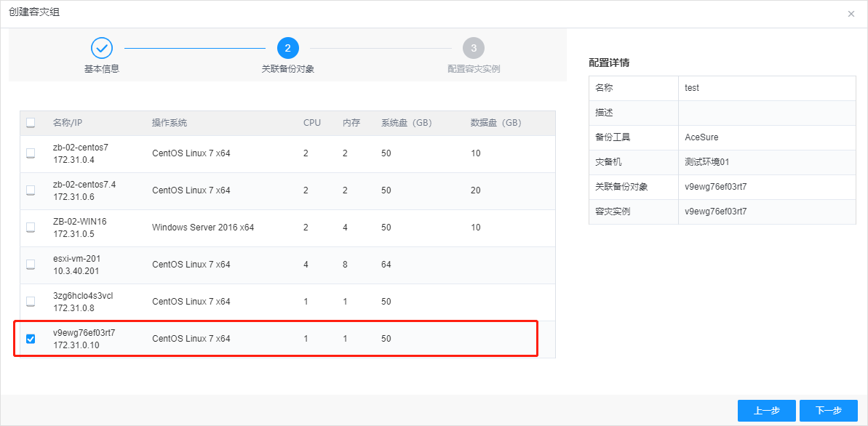Screen dimensions: 868x426
Task: Check the zb-02-centos7.4 row checkbox
Action: coord(31,190)
